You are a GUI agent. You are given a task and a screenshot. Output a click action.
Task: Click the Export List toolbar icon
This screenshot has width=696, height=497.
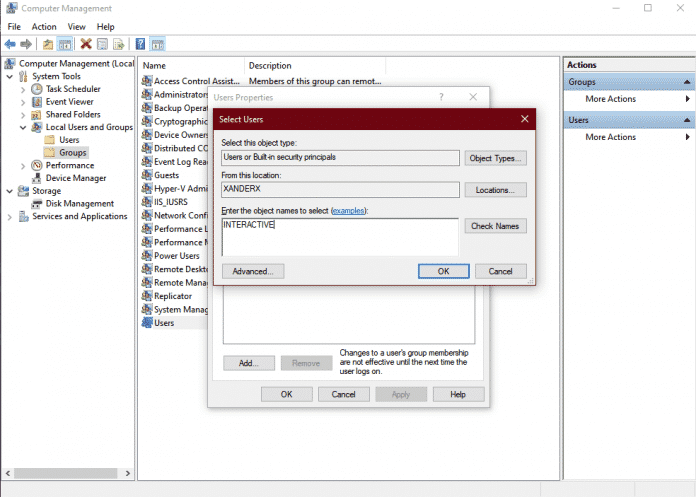(x=118, y=44)
